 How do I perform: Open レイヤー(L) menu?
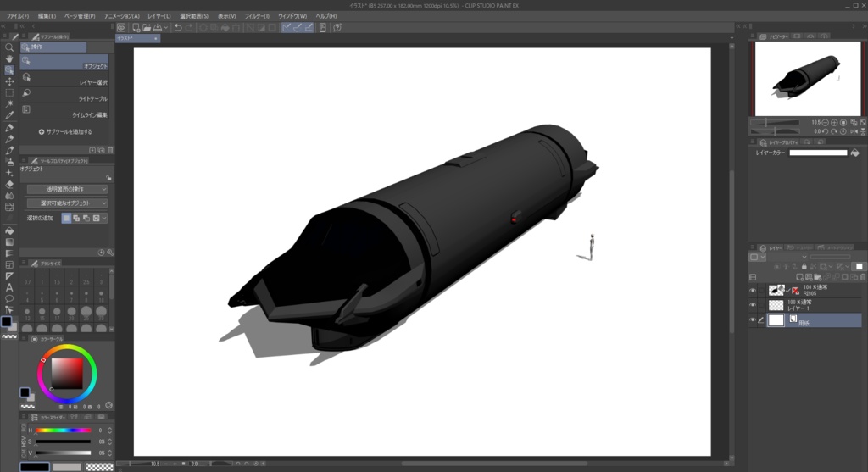point(159,16)
